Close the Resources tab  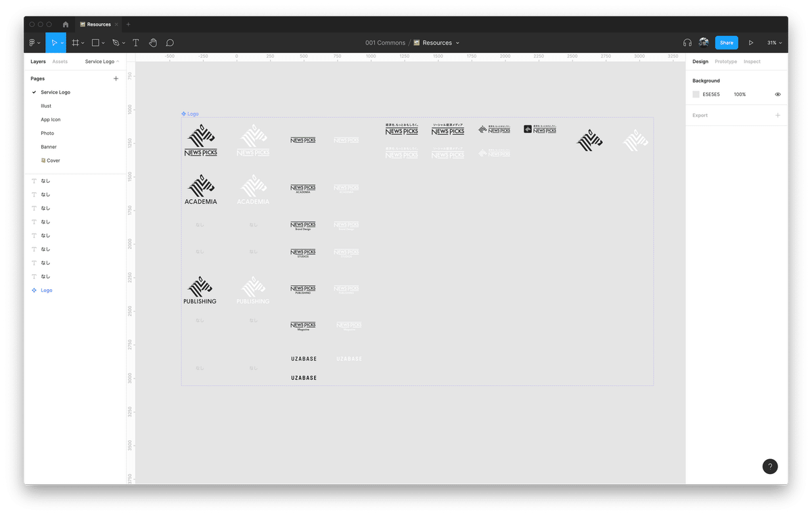[116, 24]
